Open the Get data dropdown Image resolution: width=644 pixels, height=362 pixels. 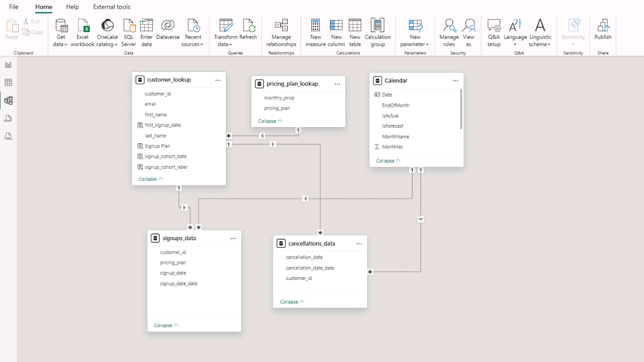coord(61,44)
